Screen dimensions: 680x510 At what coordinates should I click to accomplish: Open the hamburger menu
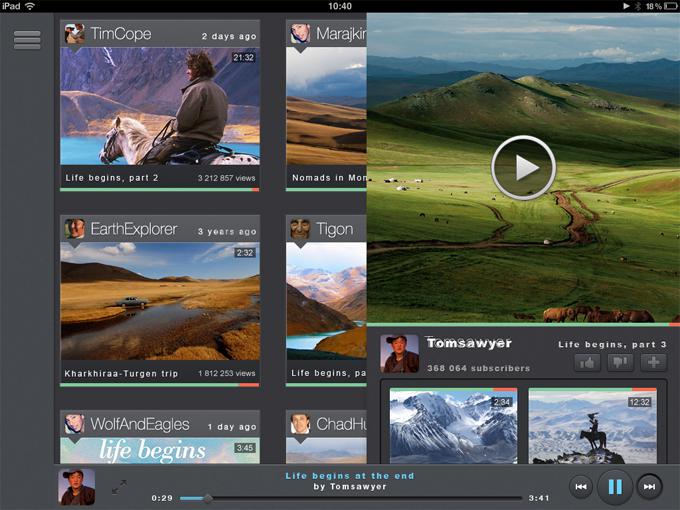[27, 40]
